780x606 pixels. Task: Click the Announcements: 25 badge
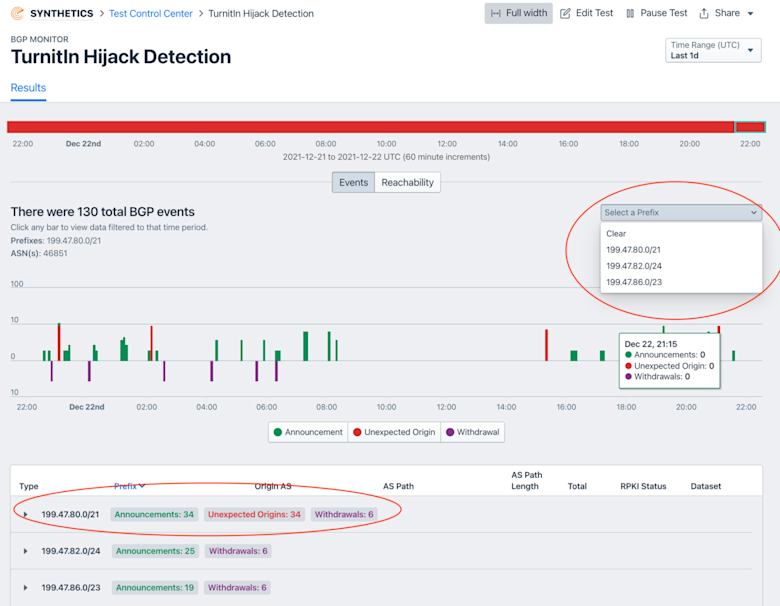[x=155, y=551]
